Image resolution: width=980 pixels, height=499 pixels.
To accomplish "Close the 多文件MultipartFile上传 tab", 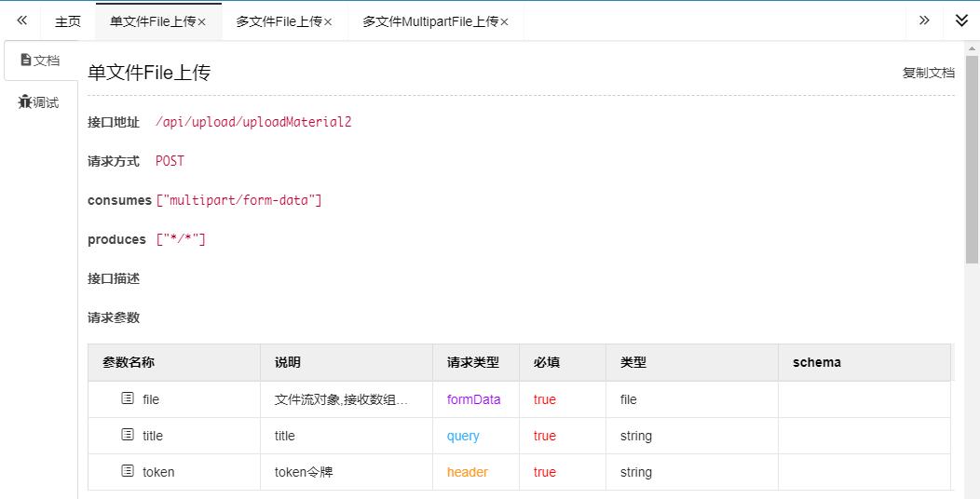I will click(x=505, y=22).
